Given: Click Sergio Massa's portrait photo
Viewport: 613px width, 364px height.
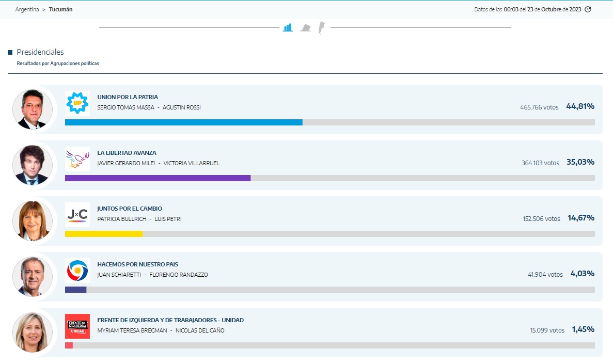Looking at the screenshot, I should pos(33,109).
